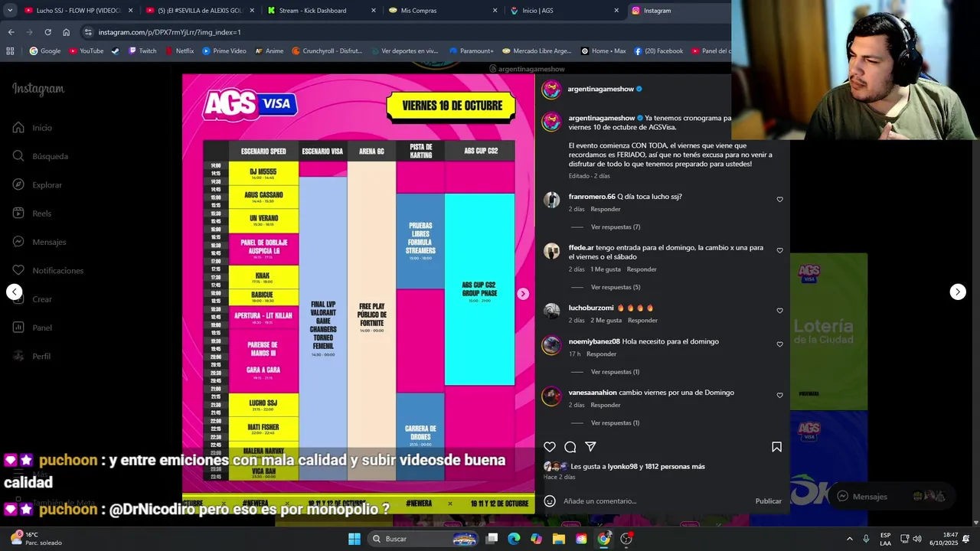This screenshot has height=551, width=980.
Task: Go to next image in the carousel
Action: (523, 294)
